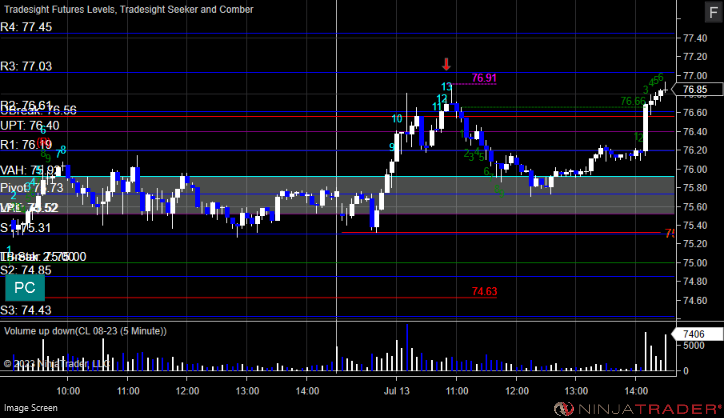Click the 74.60 price axis label
724x418 pixels.
[695, 301]
